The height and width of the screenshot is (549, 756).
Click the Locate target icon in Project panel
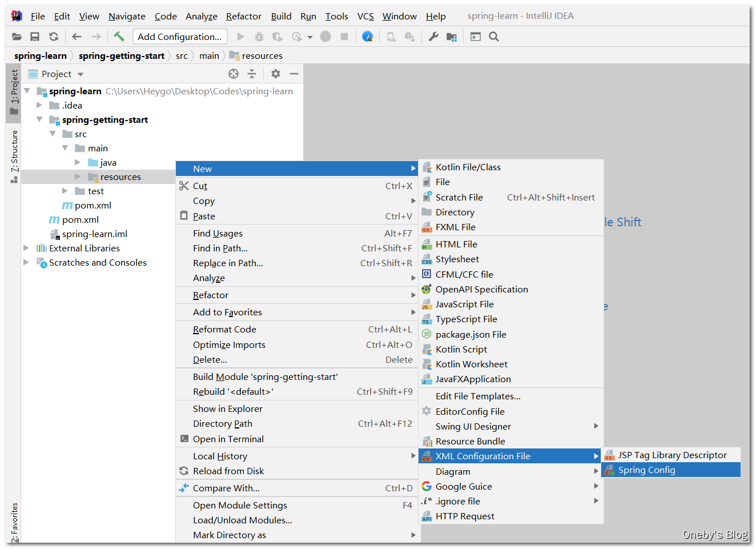click(234, 74)
